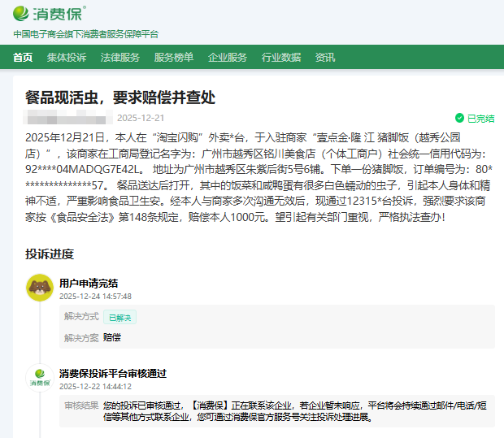The width and height of the screenshot is (504, 438).
Task: Click the complaint title 餐品现活虫，要求赔偿并查处
Action: coord(119,98)
